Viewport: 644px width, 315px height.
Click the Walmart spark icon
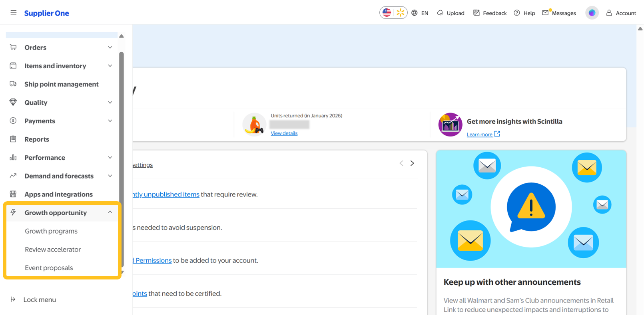[400, 13]
